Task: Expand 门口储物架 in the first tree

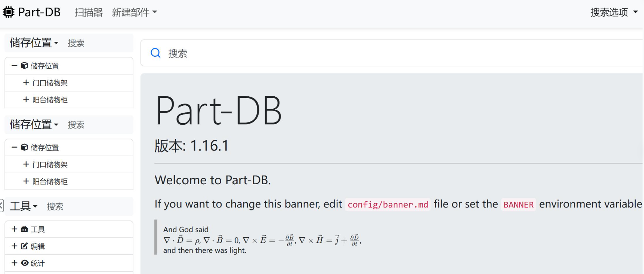Action: pos(26,82)
